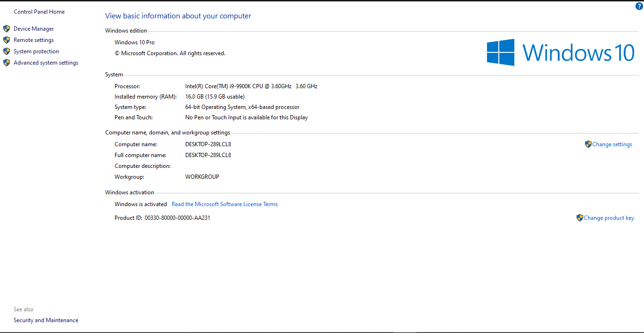Click Change product key link
The height and width of the screenshot is (333, 644).
tap(609, 218)
